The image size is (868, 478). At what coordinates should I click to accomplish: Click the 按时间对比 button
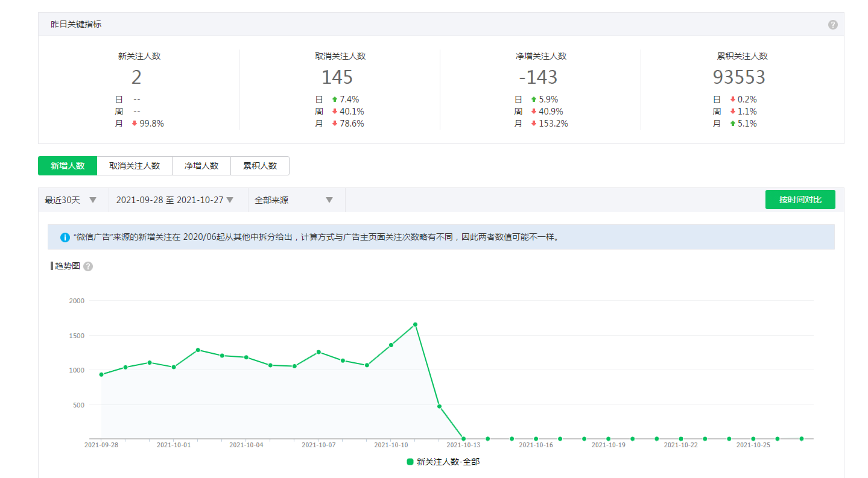point(800,200)
